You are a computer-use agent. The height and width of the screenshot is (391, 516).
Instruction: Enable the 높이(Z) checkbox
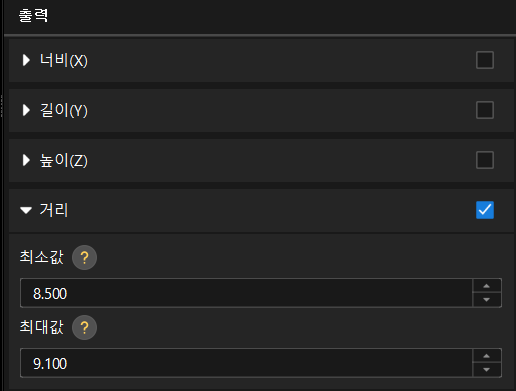485,160
